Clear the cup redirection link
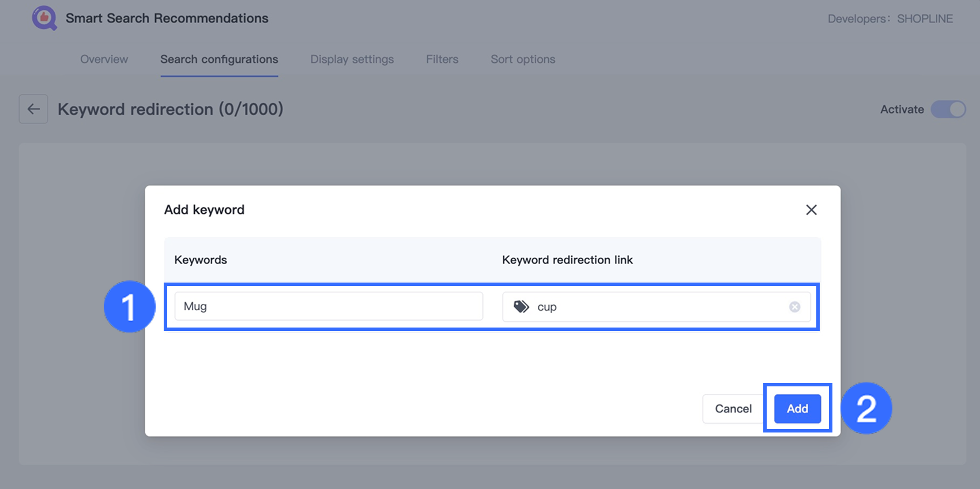Screen dimensions: 980x489 (x=794, y=307)
